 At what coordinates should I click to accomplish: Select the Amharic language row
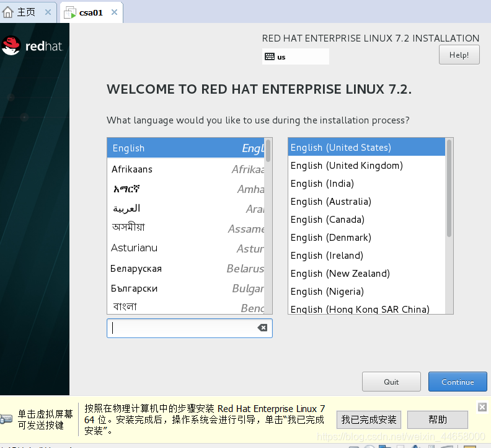[x=186, y=189]
